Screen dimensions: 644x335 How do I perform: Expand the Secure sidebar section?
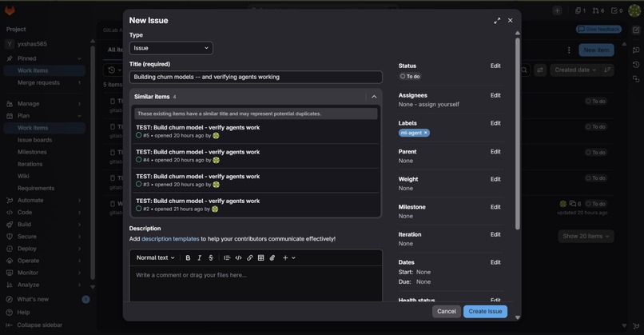(x=45, y=237)
